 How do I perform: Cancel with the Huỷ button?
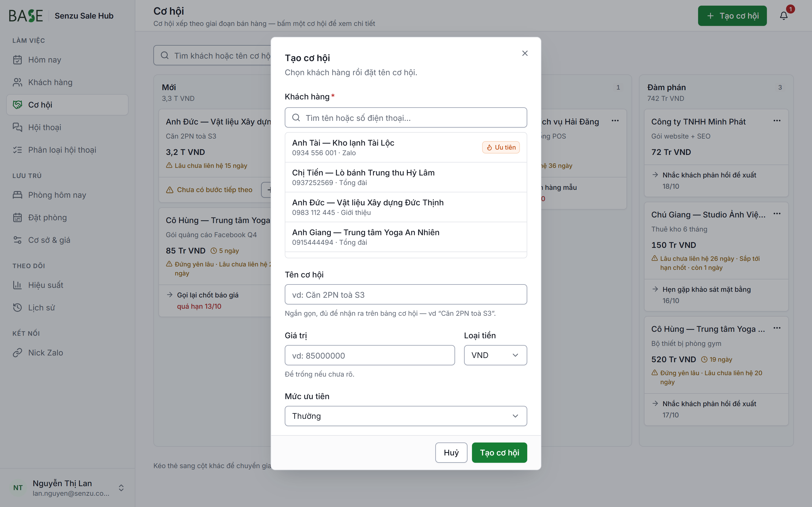[451, 453]
